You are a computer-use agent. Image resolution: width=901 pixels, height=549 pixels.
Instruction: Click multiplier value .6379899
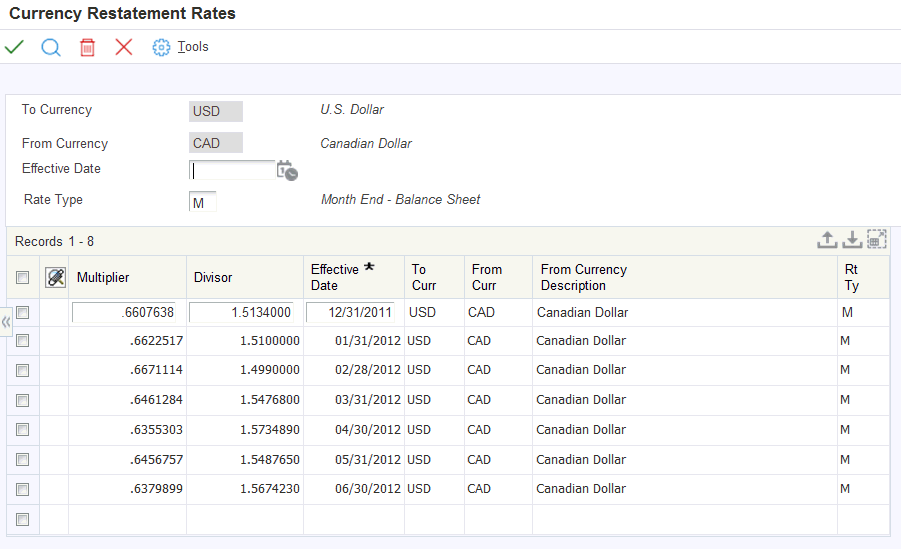pos(156,489)
